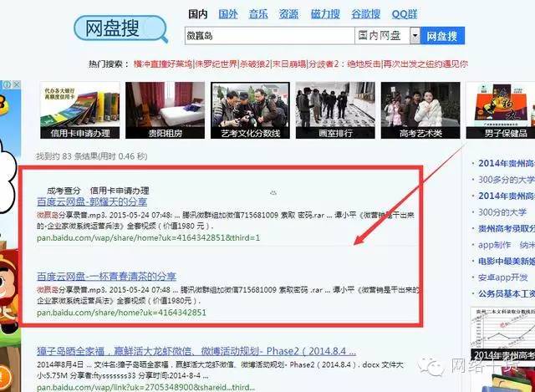Open sidebar link 贵州高考录取分
The height and width of the screenshot is (392, 535).
507,228
